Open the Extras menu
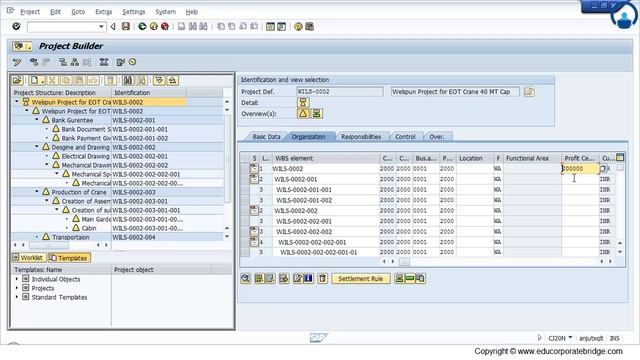The image size is (640, 360). point(104,12)
